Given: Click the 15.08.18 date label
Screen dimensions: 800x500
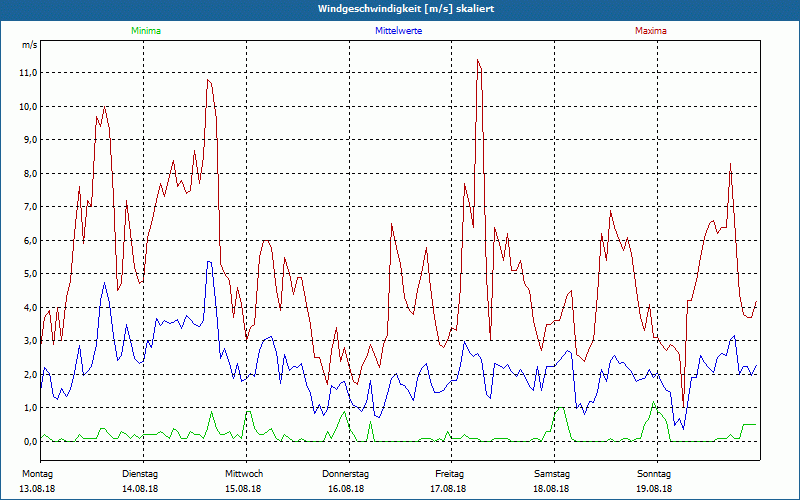Looking at the screenshot, I should [x=243, y=489].
